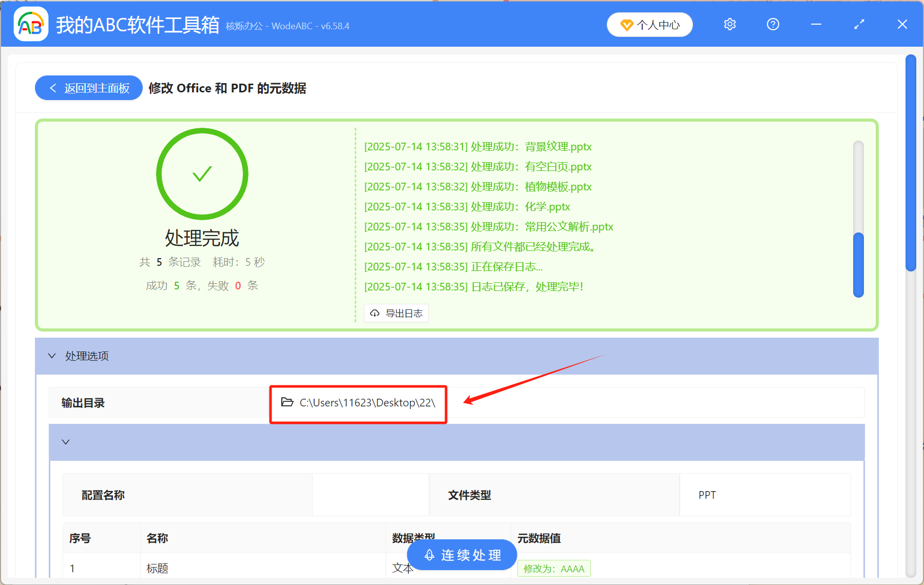Open the help question mark icon
Image resolution: width=924 pixels, height=585 pixels.
[773, 24]
